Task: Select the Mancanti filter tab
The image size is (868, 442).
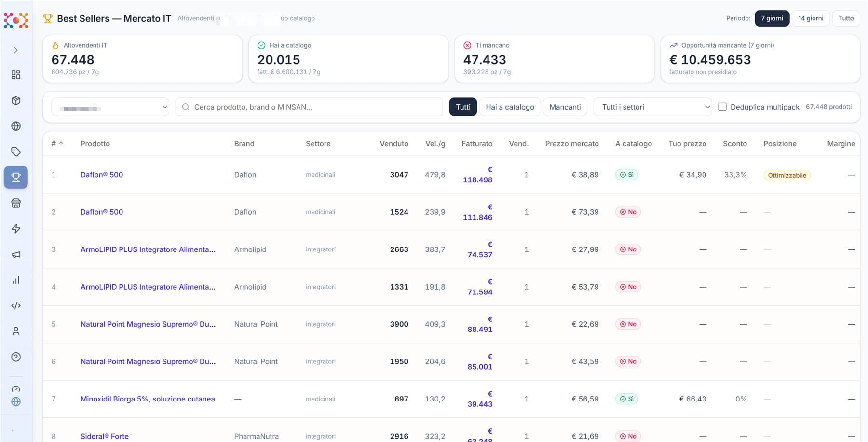Action: (x=565, y=107)
